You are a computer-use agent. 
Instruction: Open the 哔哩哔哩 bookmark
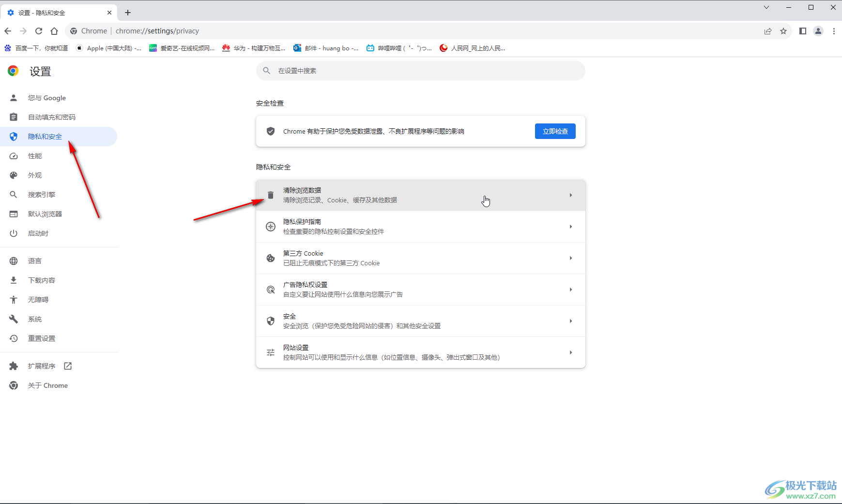tap(399, 48)
